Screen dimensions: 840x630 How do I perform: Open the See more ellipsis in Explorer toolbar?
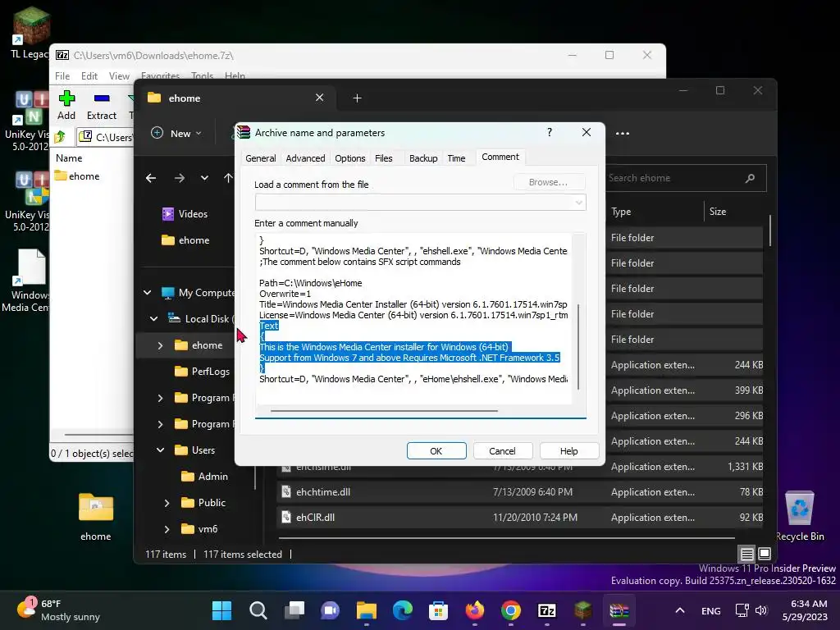(623, 134)
